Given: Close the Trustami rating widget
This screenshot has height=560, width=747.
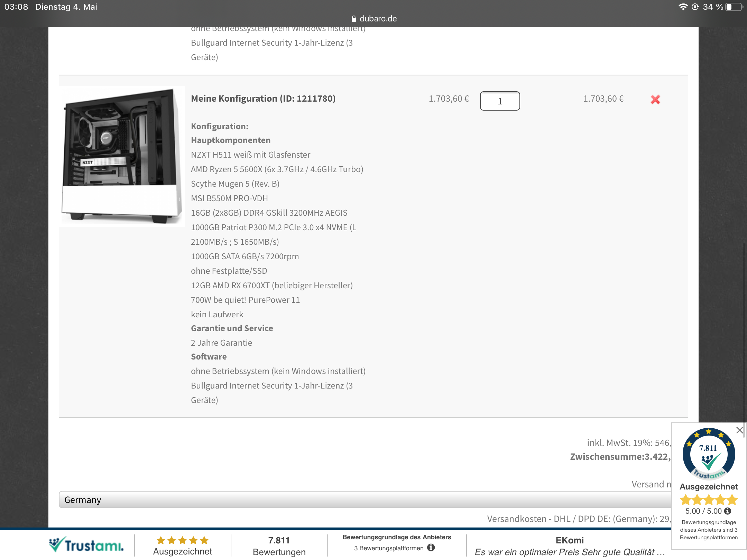Looking at the screenshot, I should [739, 430].
